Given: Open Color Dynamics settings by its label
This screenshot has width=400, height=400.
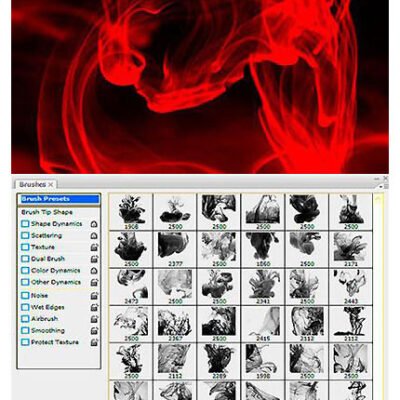Looking at the screenshot, I should pyautogui.click(x=55, y=270).
